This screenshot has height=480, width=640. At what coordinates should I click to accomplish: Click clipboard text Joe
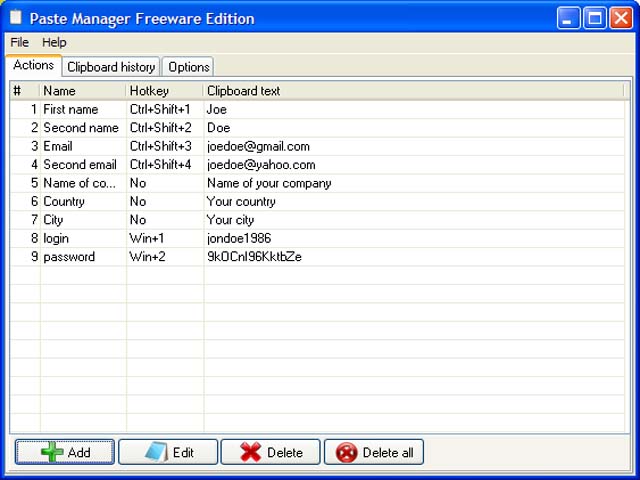216,109
